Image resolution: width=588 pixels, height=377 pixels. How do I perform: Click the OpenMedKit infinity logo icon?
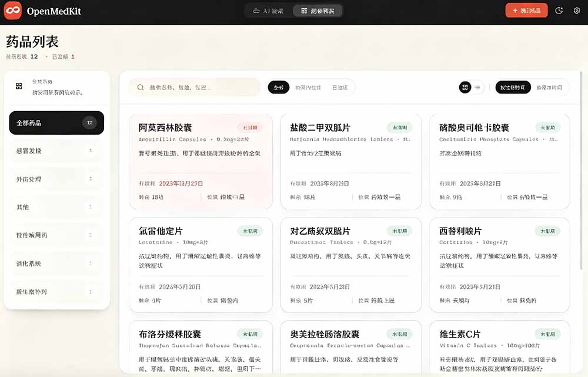(13, 11)
